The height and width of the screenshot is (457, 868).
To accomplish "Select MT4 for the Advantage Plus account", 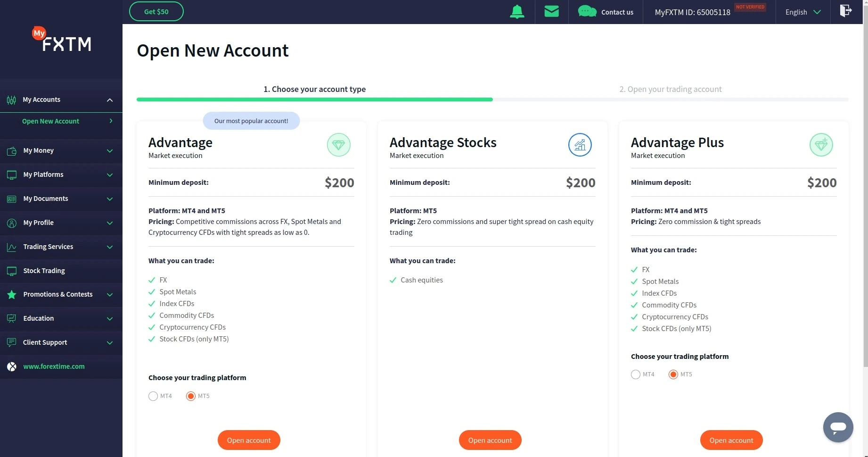I will point(636,374).
